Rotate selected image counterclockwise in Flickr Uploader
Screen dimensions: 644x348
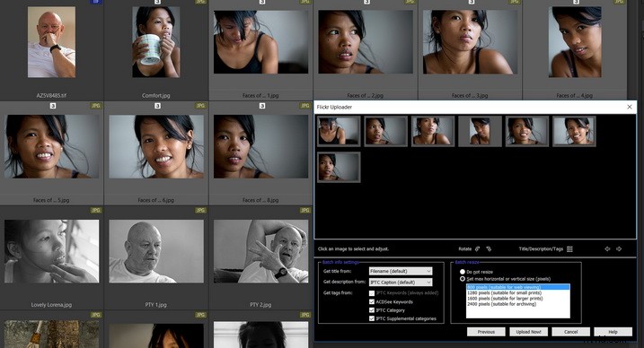point(477,248)
